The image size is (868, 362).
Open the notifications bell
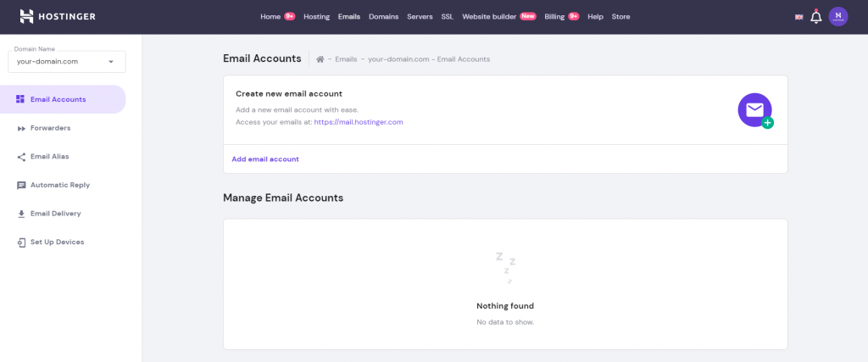coord(816,16)
